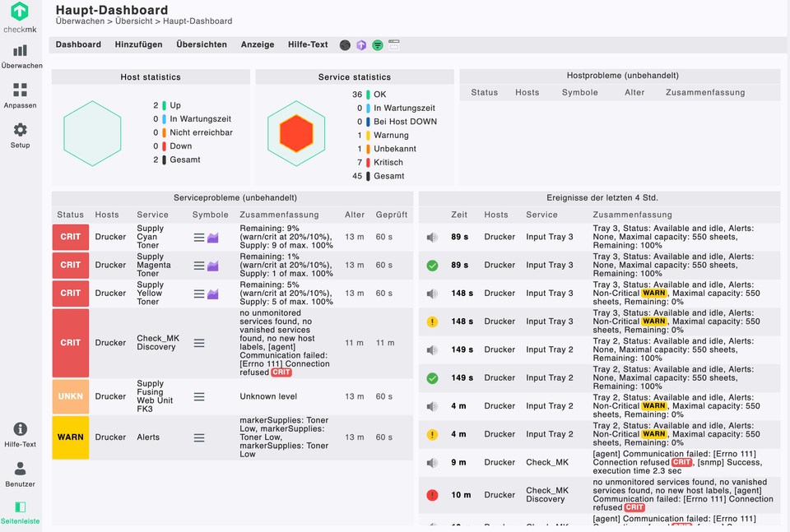Toggle the Seitenleiste sidebar visibility

click(21, 512)
